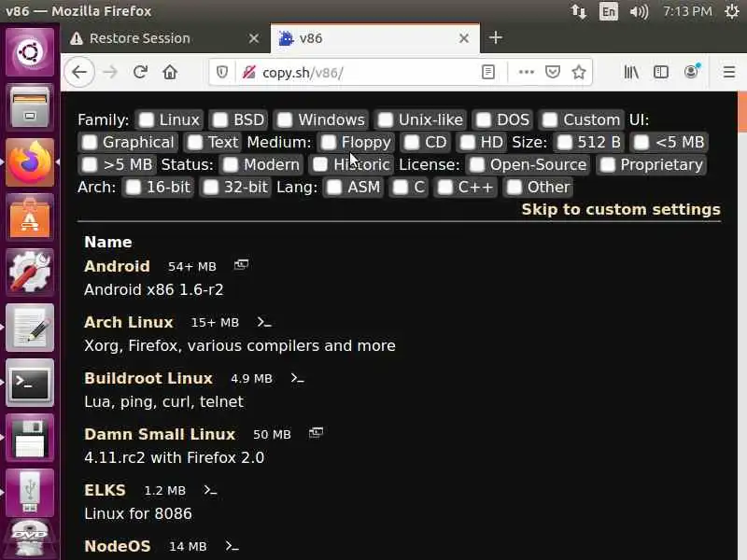Check the Custom family filter
This screenshot has width=747, height=560.
(550, 120)
